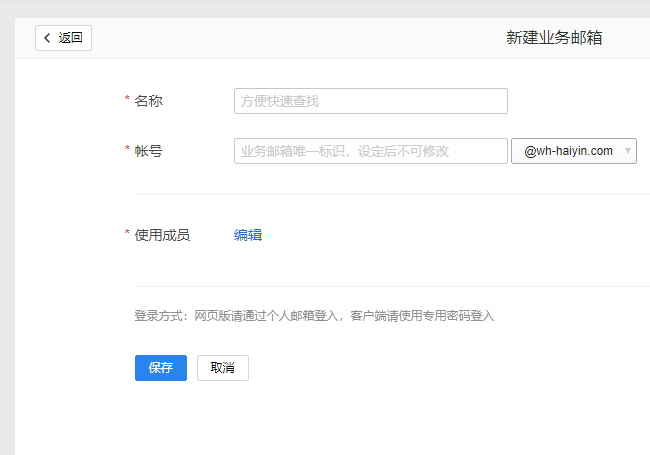Focus the 帐号 account input field
The height and width of the screenshot is (455, 650).
370,151
